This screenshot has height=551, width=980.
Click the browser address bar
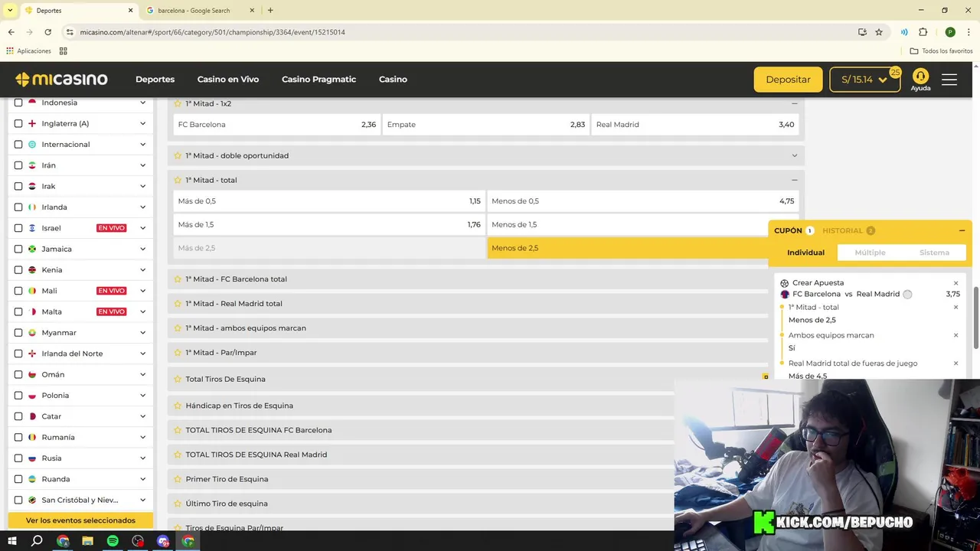459,32
